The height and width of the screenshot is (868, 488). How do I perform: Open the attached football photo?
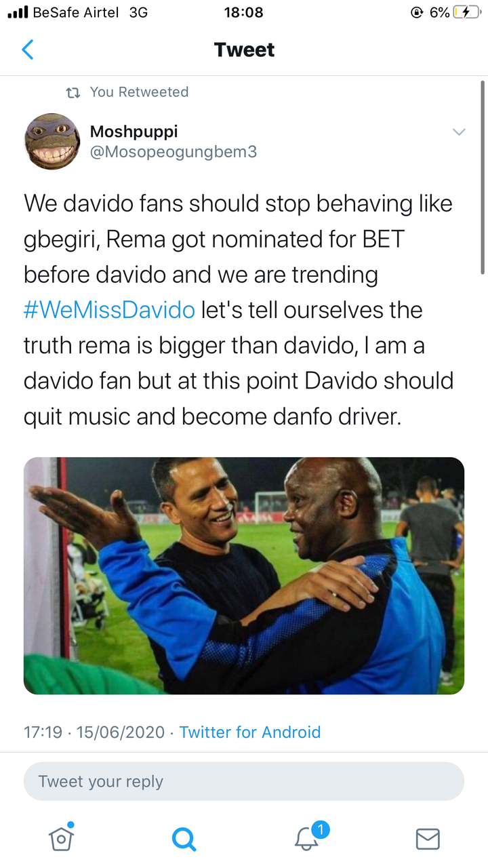tap(244, 576)
